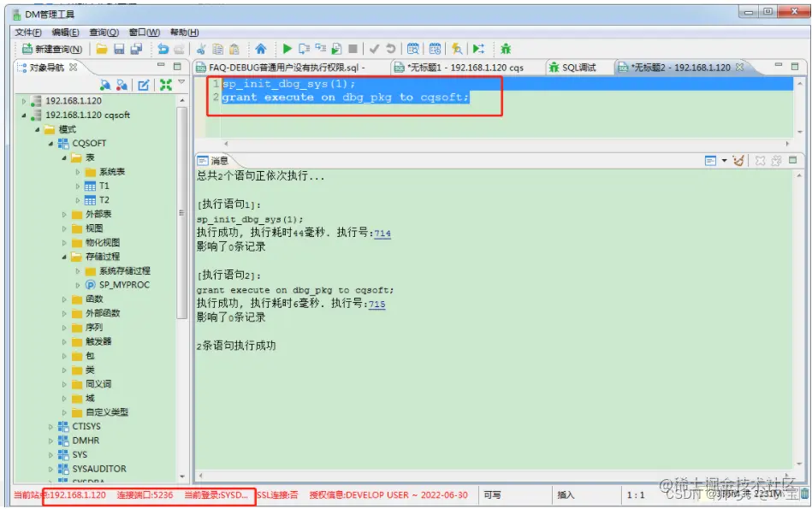The height and width of the screenshot is (509, 812).
Task: Click the object navigator vertical scrollbar
Action: tap(181, 212)
